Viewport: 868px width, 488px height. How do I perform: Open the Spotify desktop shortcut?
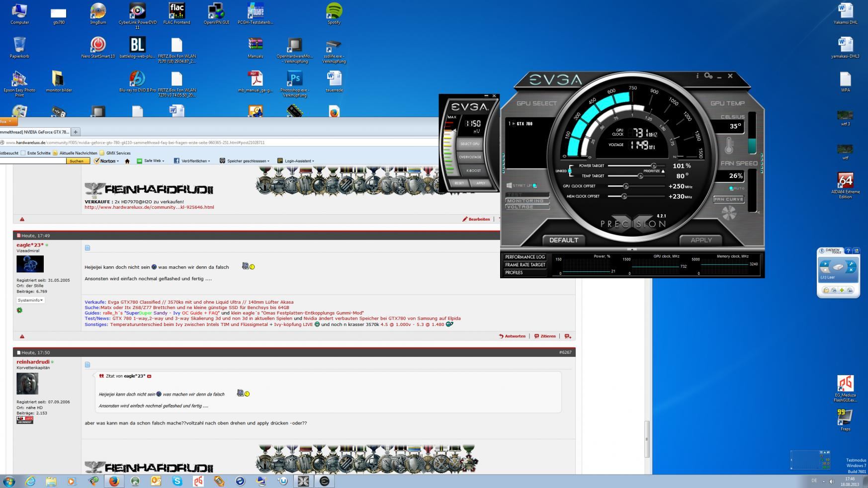(334, 13)
